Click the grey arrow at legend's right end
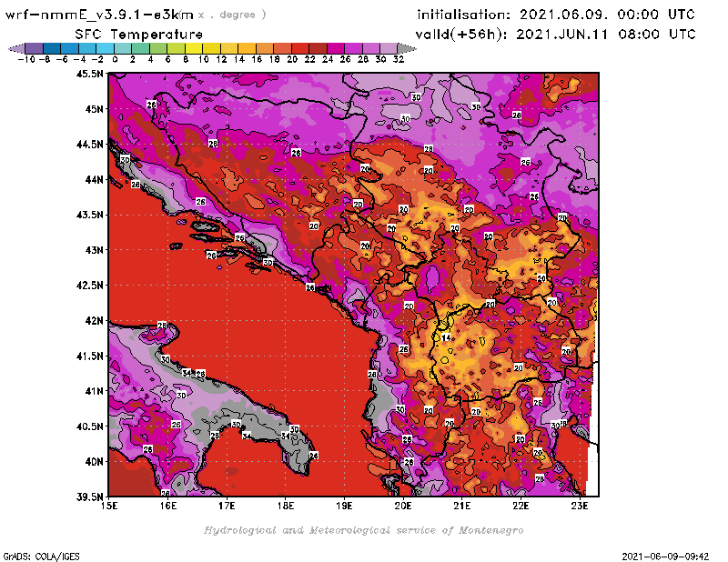Screen dimensions: 728x562 (407, 48)
